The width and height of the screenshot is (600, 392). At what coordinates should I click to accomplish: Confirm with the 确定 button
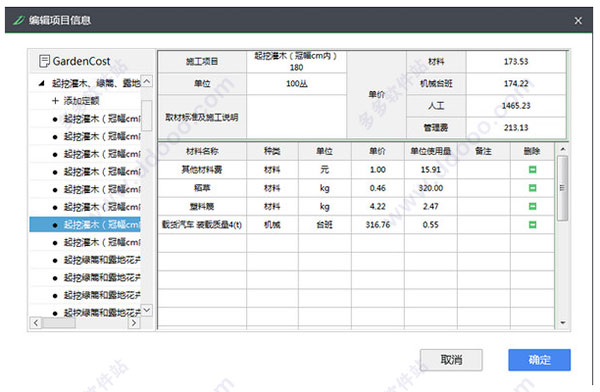pos(539,360)
